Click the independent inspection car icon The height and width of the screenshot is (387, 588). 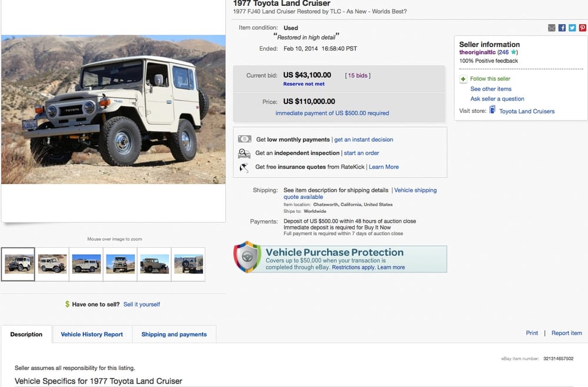point(244,153)
